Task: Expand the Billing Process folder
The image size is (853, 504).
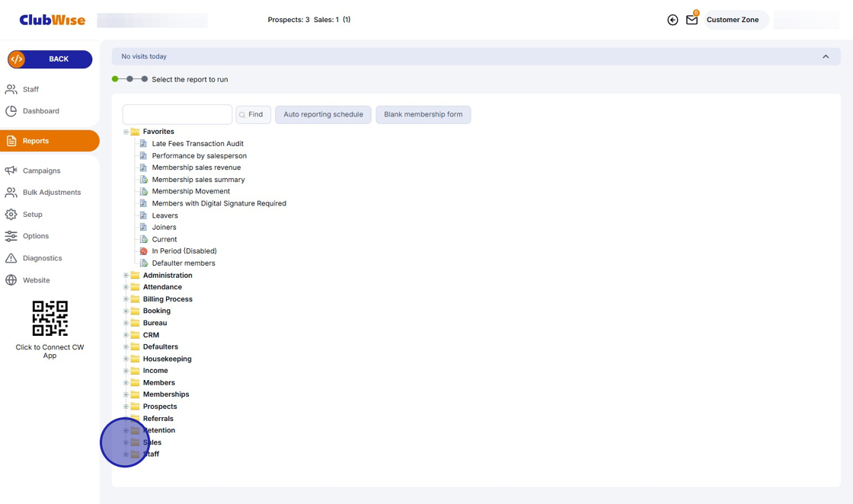Action: point(126,299)
